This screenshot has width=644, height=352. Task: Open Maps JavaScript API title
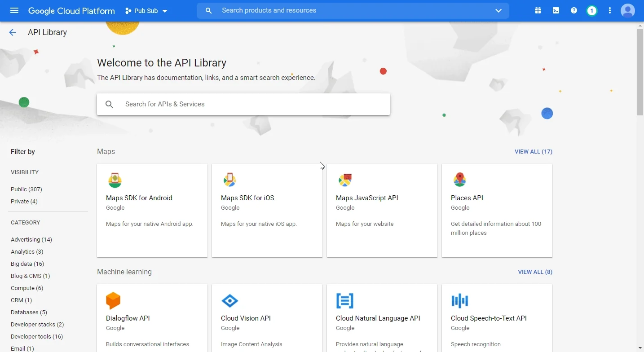coord(367,198)
